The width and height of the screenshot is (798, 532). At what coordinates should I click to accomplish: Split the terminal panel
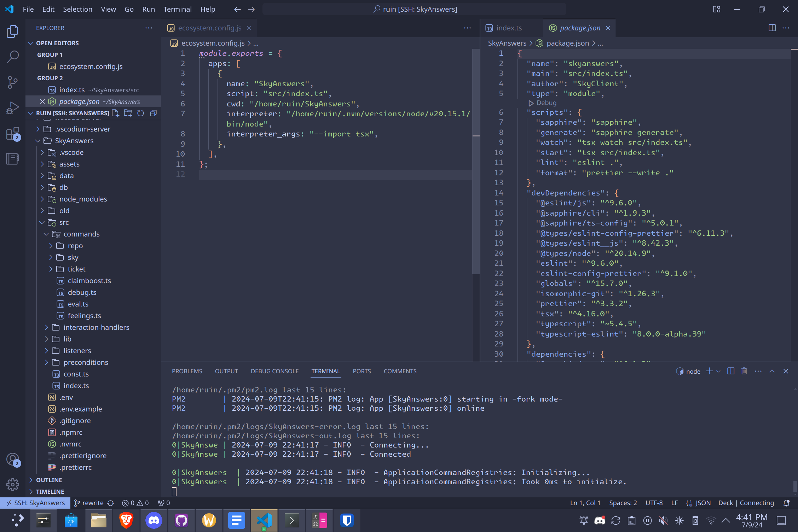(x=731, y=371)
